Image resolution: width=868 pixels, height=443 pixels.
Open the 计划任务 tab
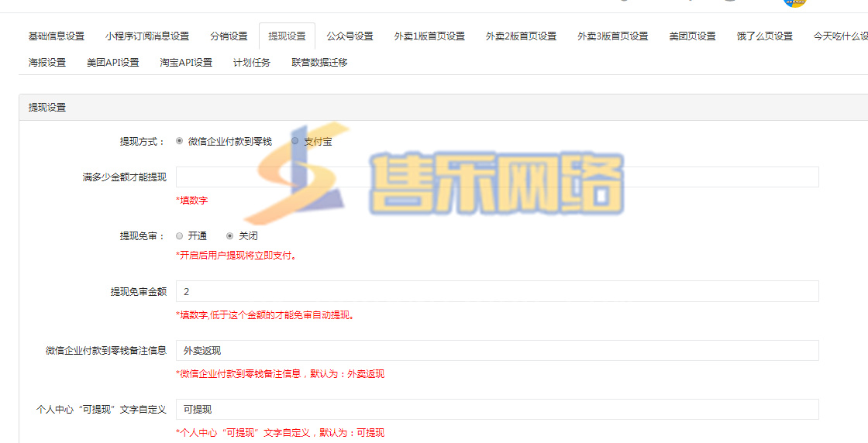click(252, 63)
